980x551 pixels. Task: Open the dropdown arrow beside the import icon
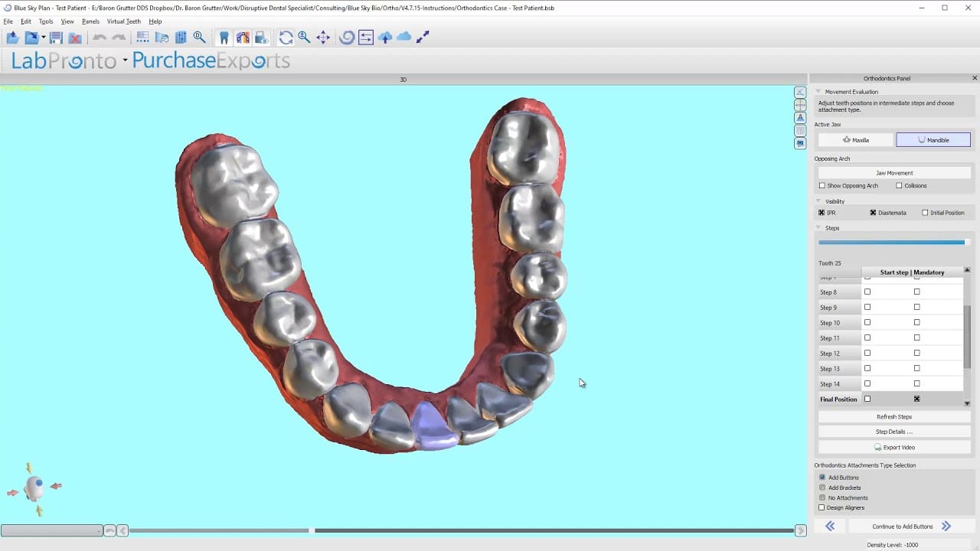click(x=43, y=37)
